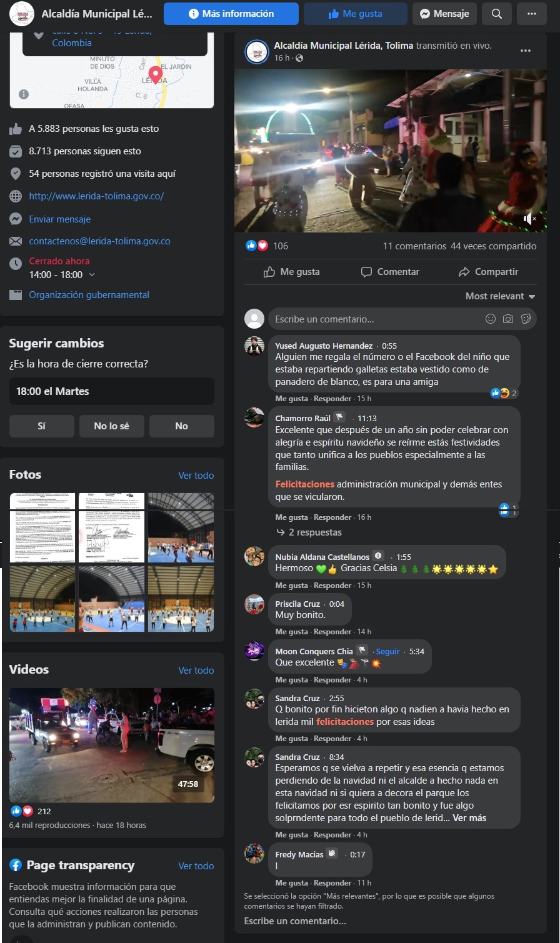Click Comentar under the live post

pyautogui.click(x=390, y=272)
